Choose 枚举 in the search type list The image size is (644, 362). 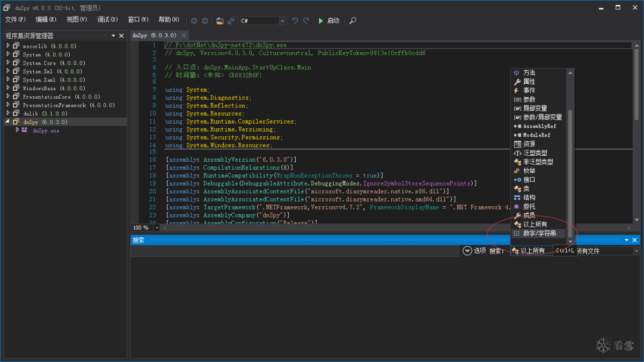539,171
